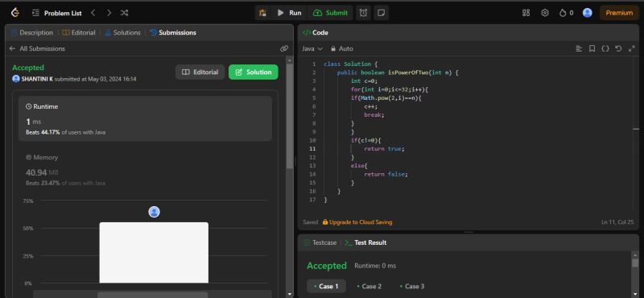Open the Java language dropdown
Viewport: 644px width, 298px height.
tap(312, 48)
